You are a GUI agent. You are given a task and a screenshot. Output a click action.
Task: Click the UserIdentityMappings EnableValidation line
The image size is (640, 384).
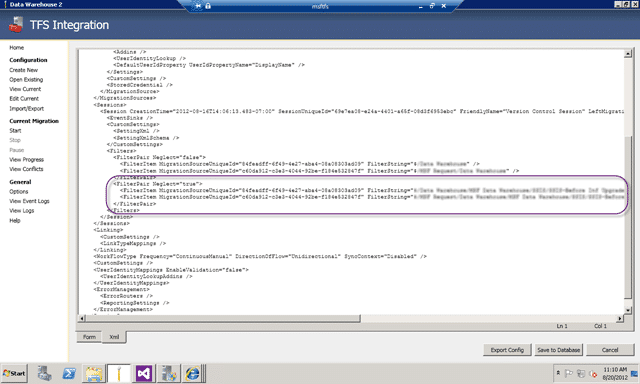click(171, 270)
